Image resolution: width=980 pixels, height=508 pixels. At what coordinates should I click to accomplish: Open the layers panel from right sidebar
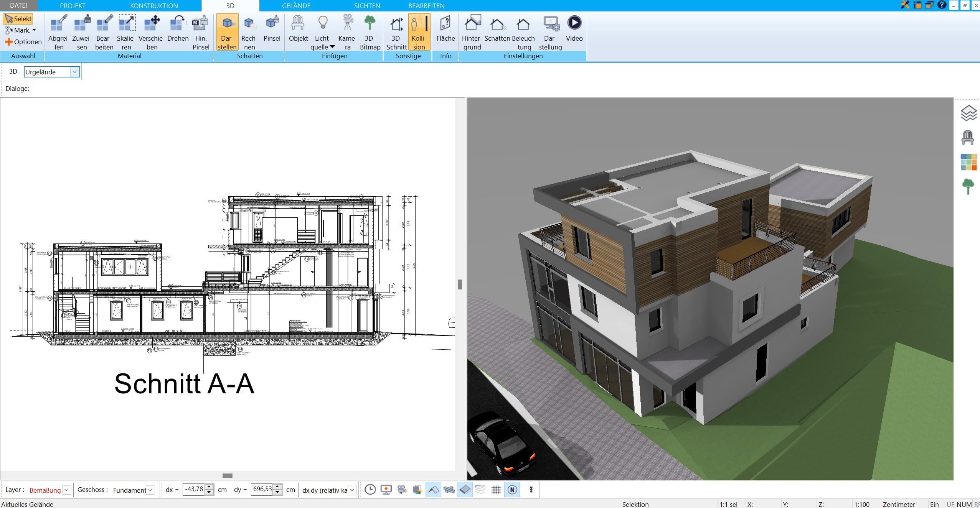click(968, 113)
